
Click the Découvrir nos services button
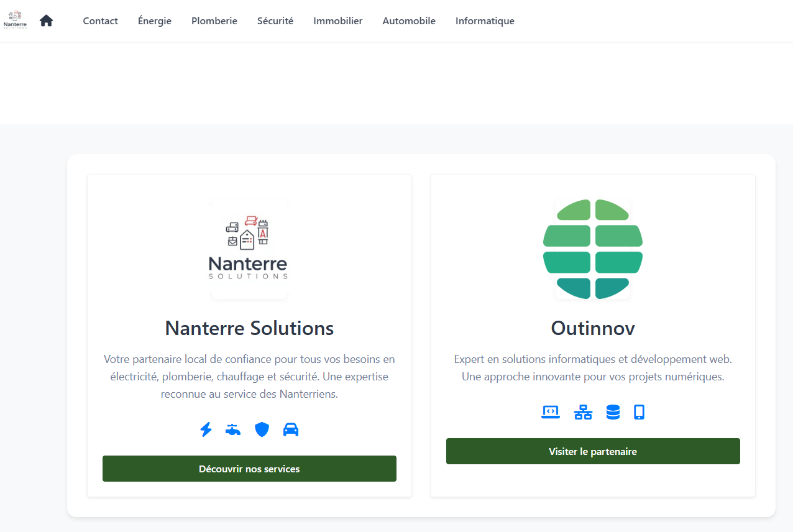coord(249,469)
